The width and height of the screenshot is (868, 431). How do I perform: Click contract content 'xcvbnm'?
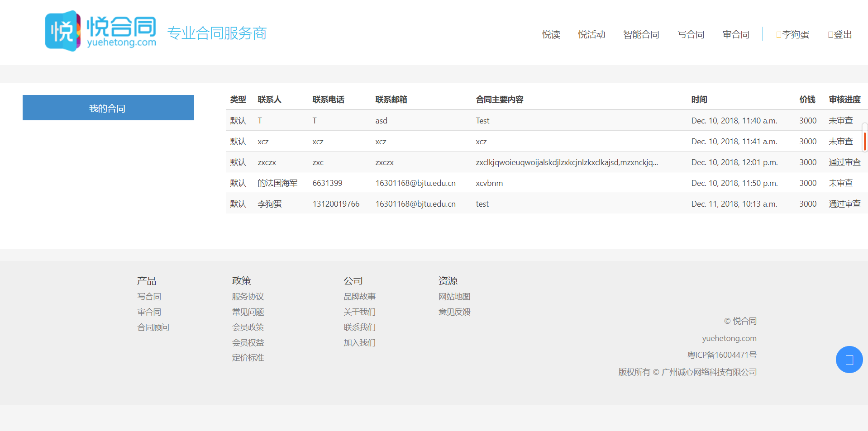point(489,183)
